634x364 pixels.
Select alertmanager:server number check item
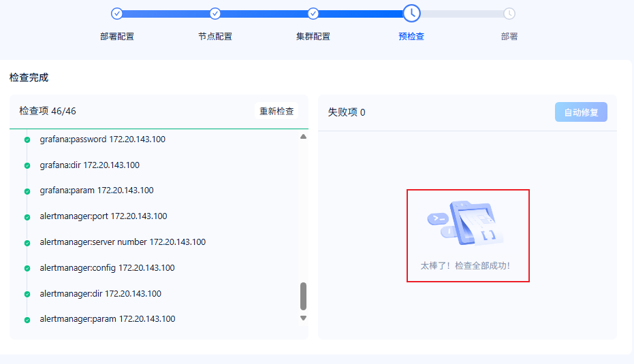click(x=123, y=242)
